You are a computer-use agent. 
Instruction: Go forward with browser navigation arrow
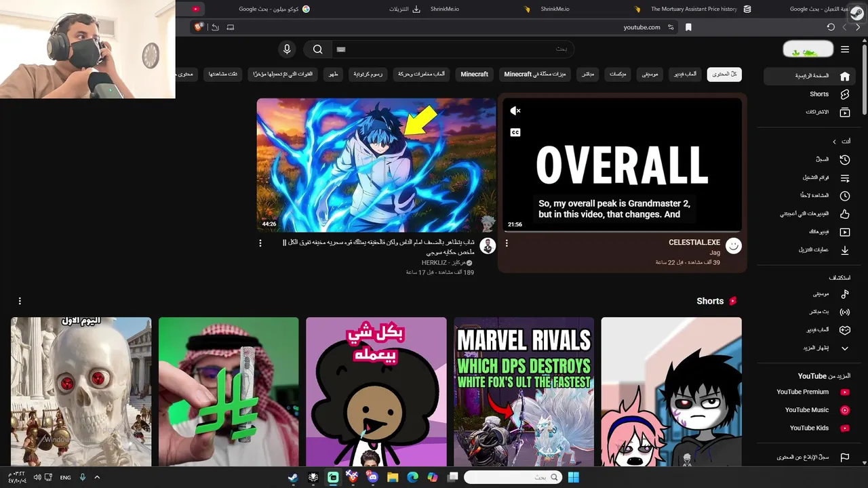[x=844, y=27]
